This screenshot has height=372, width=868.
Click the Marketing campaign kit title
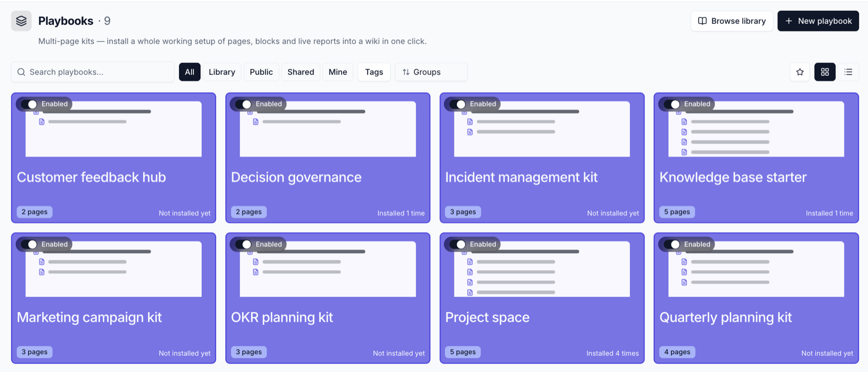(90, 317)
